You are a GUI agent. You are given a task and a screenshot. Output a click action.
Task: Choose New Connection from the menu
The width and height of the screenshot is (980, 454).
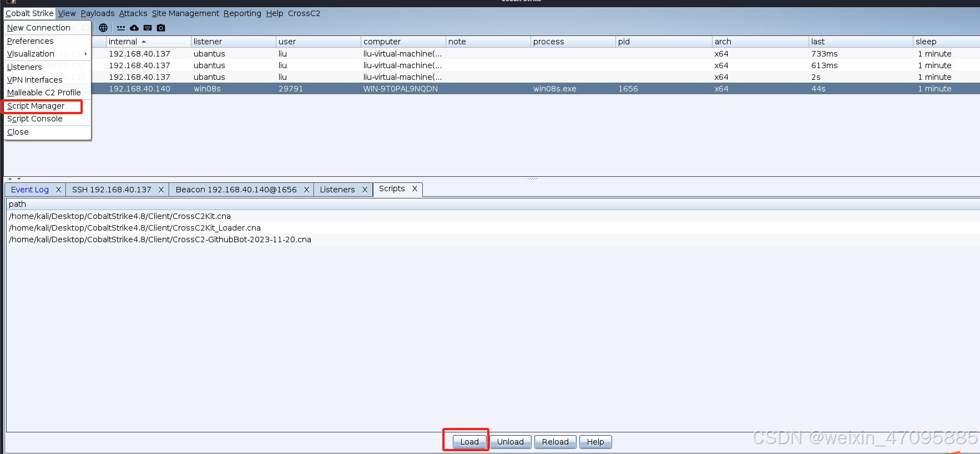(x=48, y=28)
